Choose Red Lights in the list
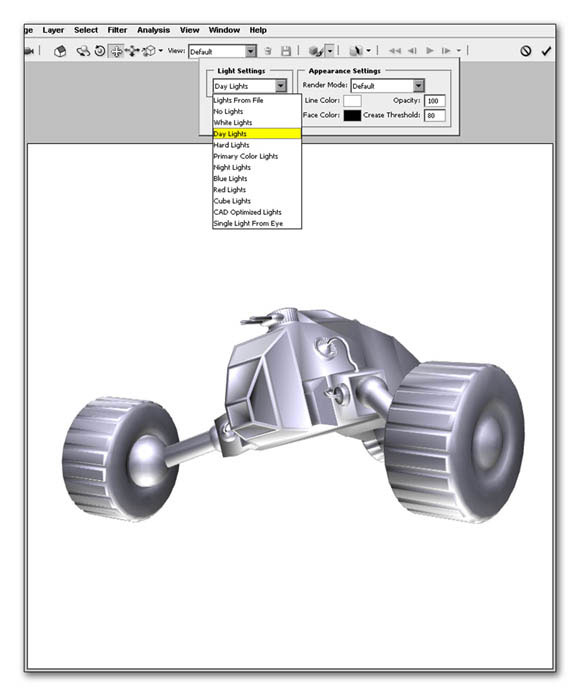This screenshot has width=580, height=696. click(x=257, y=190)
